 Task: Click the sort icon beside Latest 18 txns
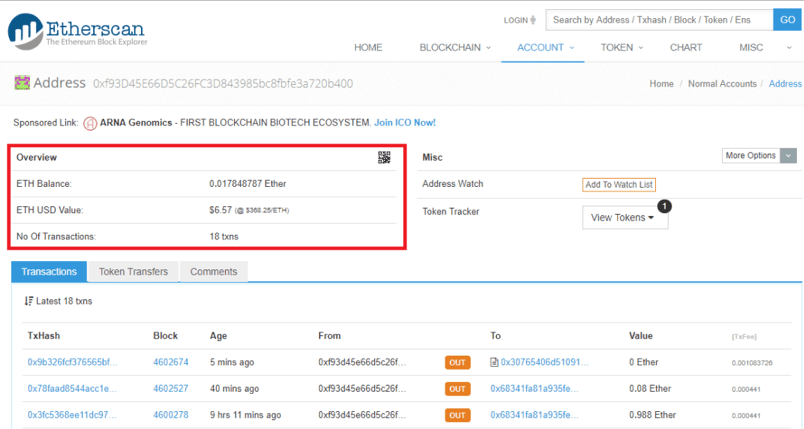tap(29, 301)
